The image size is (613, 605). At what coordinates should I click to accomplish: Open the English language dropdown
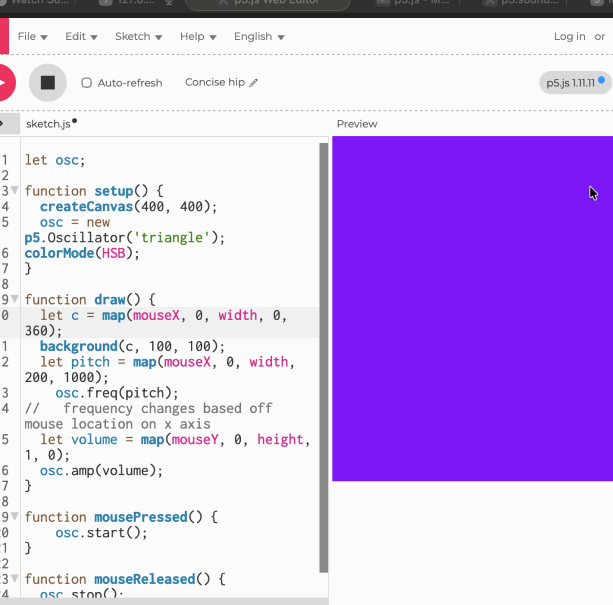pyautogui.click(x=259, y=36)
